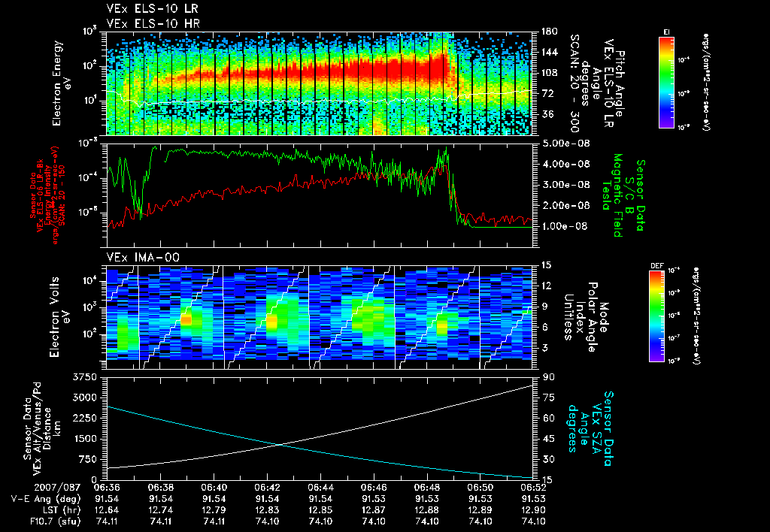Click the LST value '12.90'
This screenshot has width=770, height=532.
coord(533,510)
